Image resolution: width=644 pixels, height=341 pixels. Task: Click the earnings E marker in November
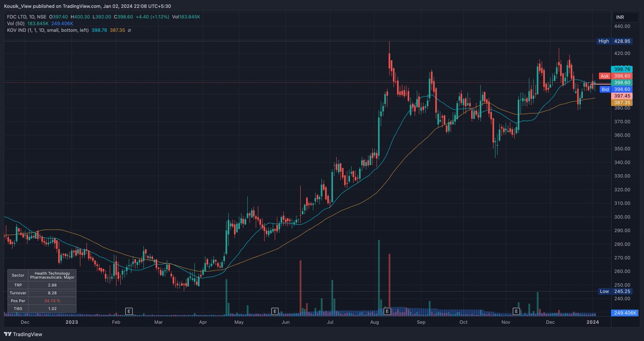point(516,311)
